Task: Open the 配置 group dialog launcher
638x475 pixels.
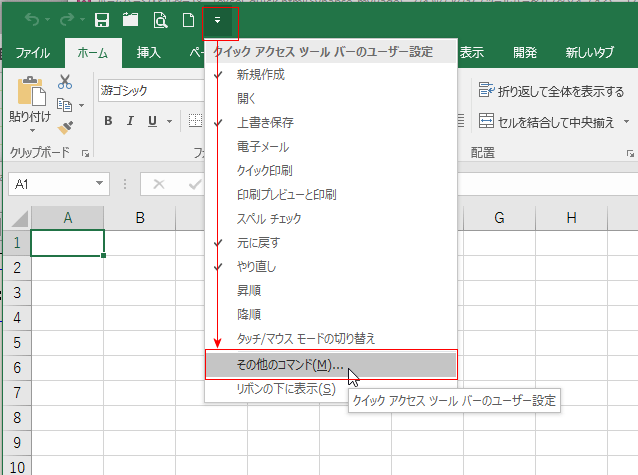Action: coord(630,153)
